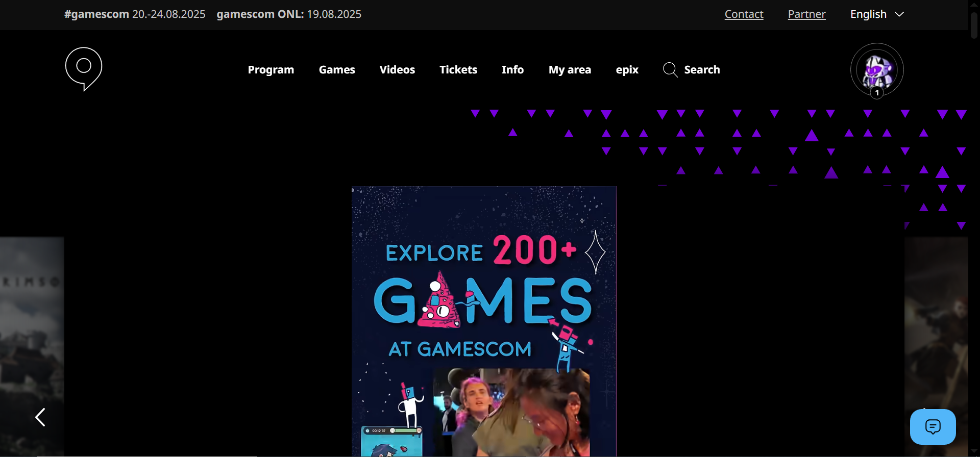Go to previous carousel slide arrow
This screenshot has width=980, height=457.
click(40, 417)
